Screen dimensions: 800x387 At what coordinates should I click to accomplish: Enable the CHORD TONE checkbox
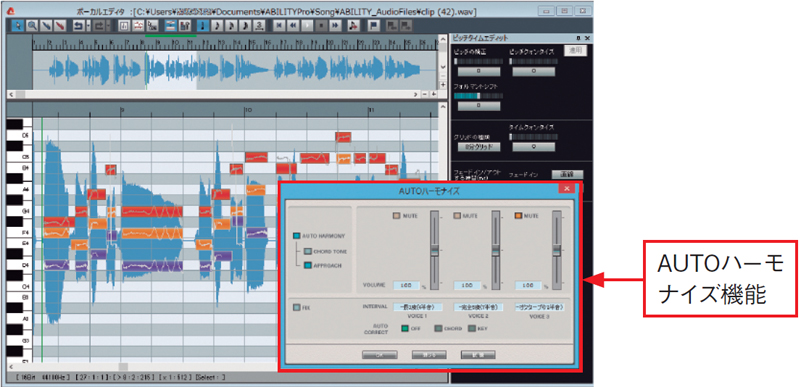click(307, 251)
